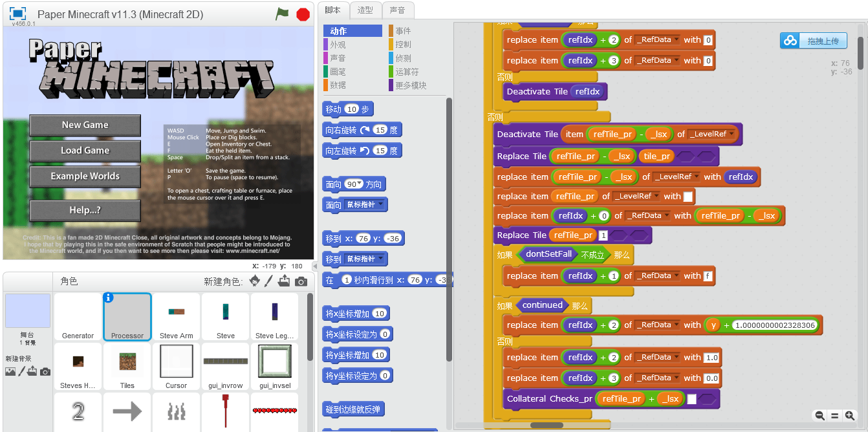Switch to the 脚本 (Scripts) tab
This screenshot has height=432, width=868.
point(333,10)
